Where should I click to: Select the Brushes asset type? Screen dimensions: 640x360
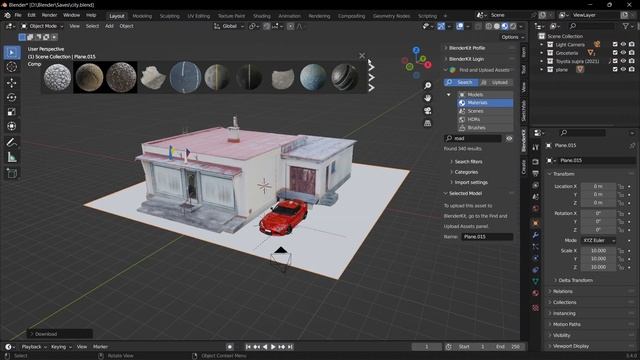[x=485, y=128]
